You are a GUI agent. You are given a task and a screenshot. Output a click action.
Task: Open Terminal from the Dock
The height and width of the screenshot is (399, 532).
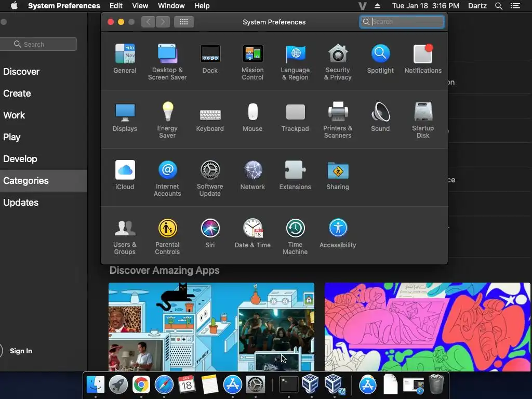point(289,385)
